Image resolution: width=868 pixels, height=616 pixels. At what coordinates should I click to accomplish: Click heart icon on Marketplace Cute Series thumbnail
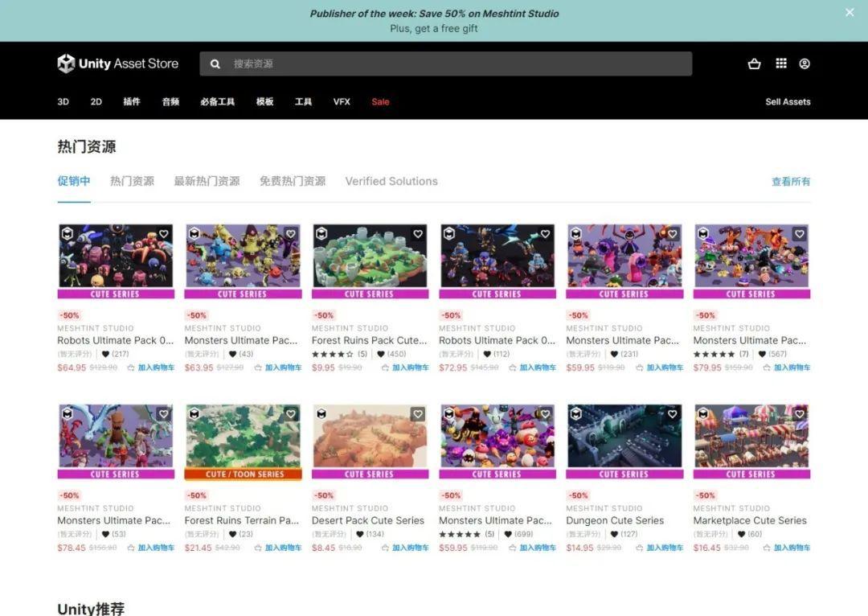click(x=800, y=414)
